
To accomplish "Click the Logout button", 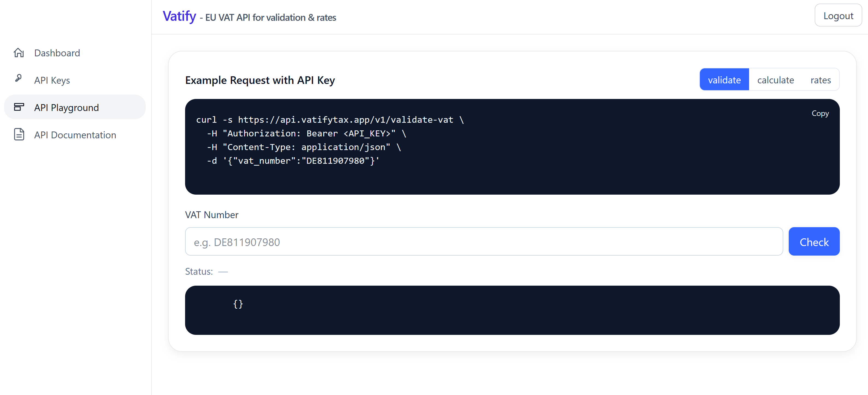I will tap(838, 15).
